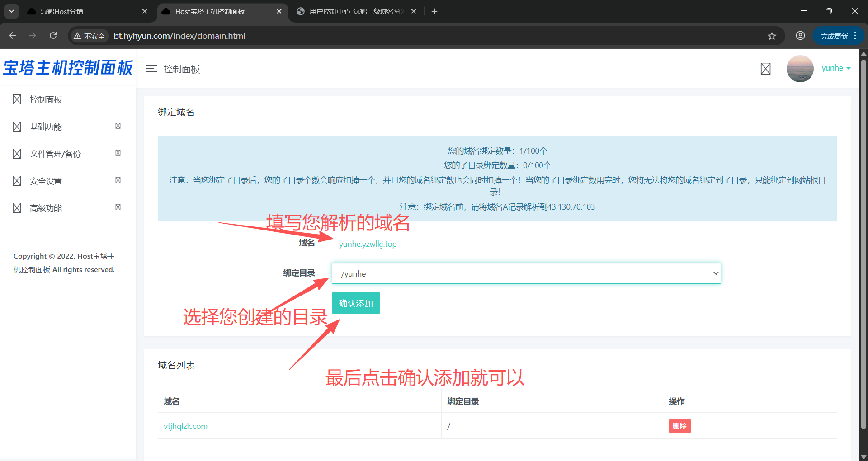Open the browser three-dot menu
868x461 pixels.
[855, 36]
